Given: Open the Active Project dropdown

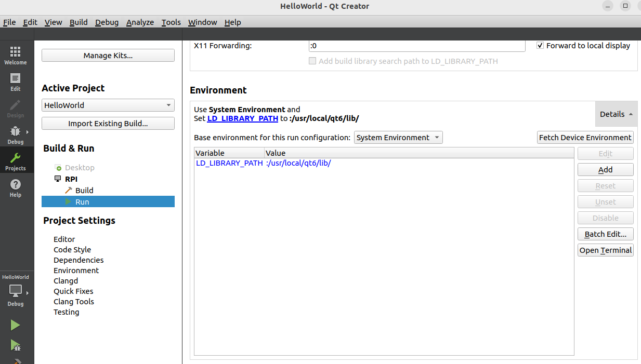Looking at the screenshot, I should click(x=108, y=105).
